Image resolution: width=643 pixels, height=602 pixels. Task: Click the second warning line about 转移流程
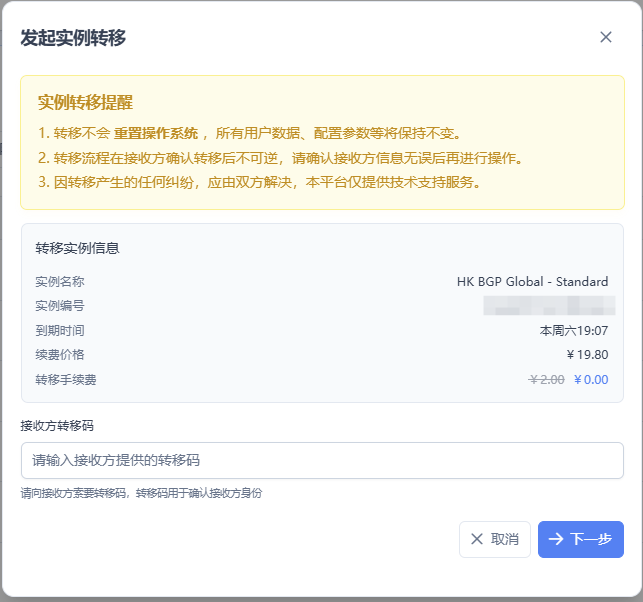pyautogui.click(x=280, y=158)
